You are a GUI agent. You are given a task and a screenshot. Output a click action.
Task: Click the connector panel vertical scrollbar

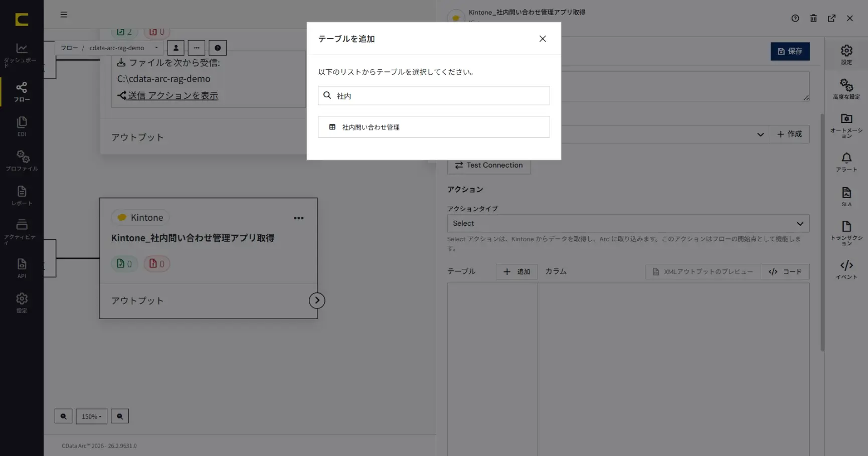coord(822,232)
